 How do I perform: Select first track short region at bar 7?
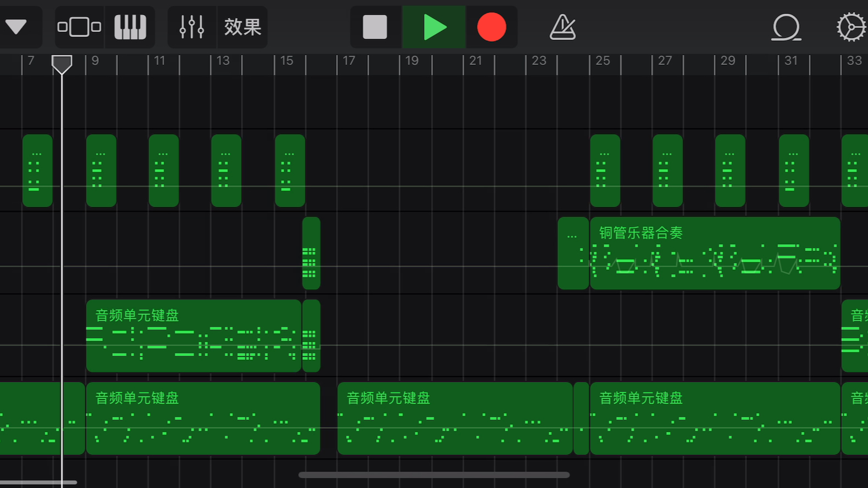[x=37, y=171]
